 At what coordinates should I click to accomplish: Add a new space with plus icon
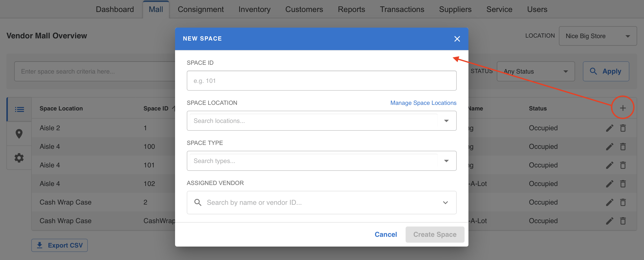pos(622,108)
